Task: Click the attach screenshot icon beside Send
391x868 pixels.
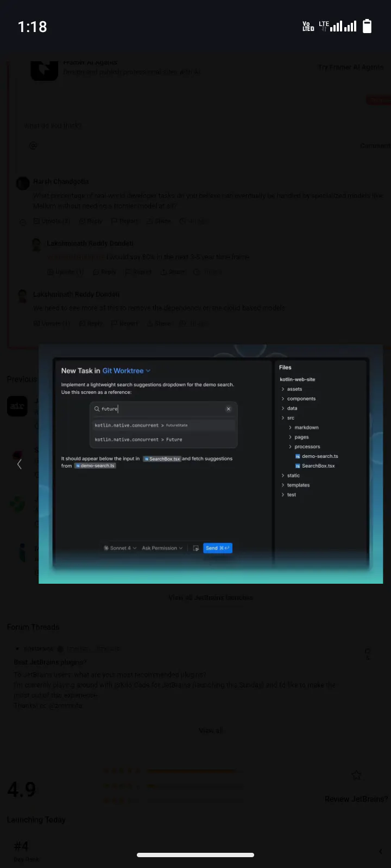Action: 196,548
